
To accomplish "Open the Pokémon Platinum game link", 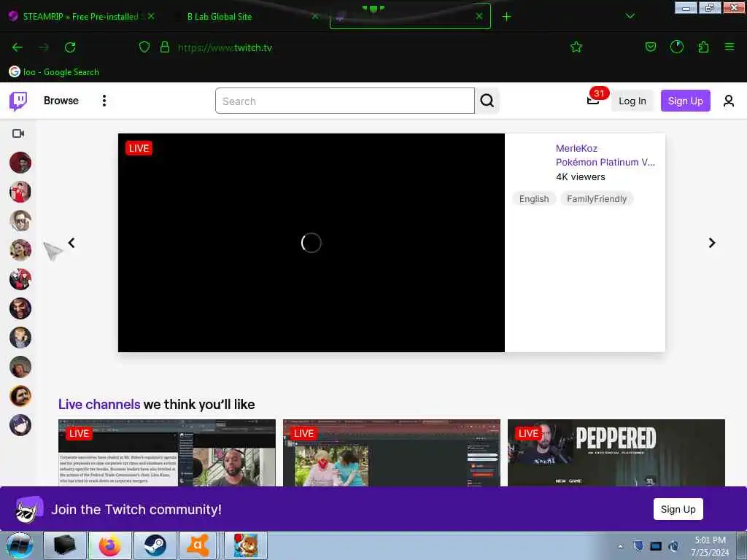I will click(x=605, y=163).
